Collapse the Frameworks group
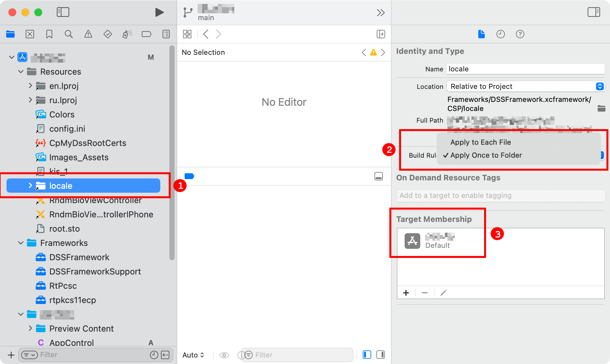Image resolution: width=610 pixels, height=364 pixels. point(21,243)
